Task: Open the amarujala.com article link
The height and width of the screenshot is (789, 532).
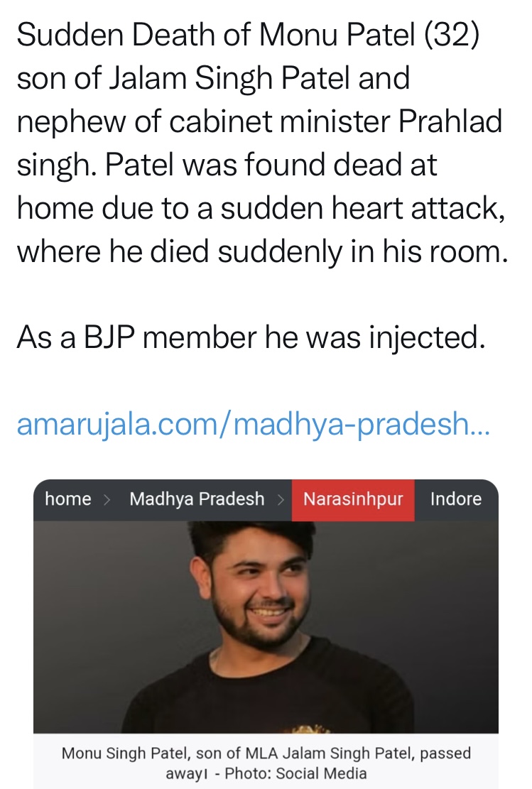Action: 253,424
